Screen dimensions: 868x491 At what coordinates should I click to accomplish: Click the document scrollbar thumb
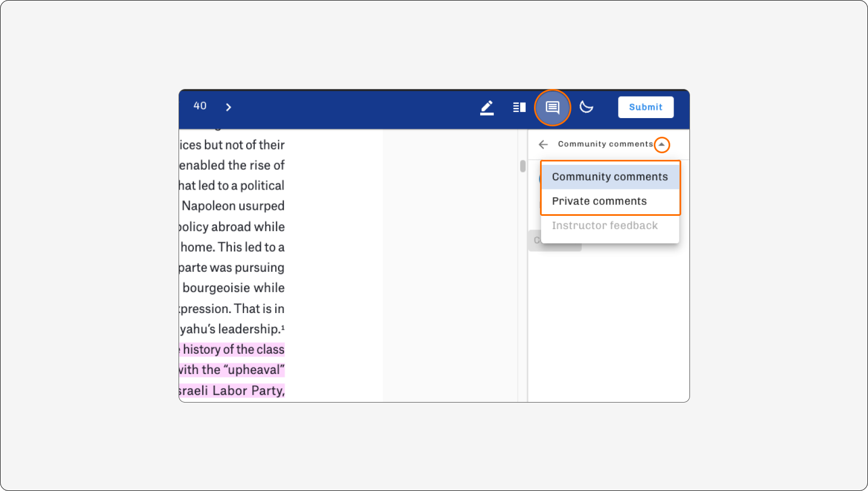click(523, 166)
